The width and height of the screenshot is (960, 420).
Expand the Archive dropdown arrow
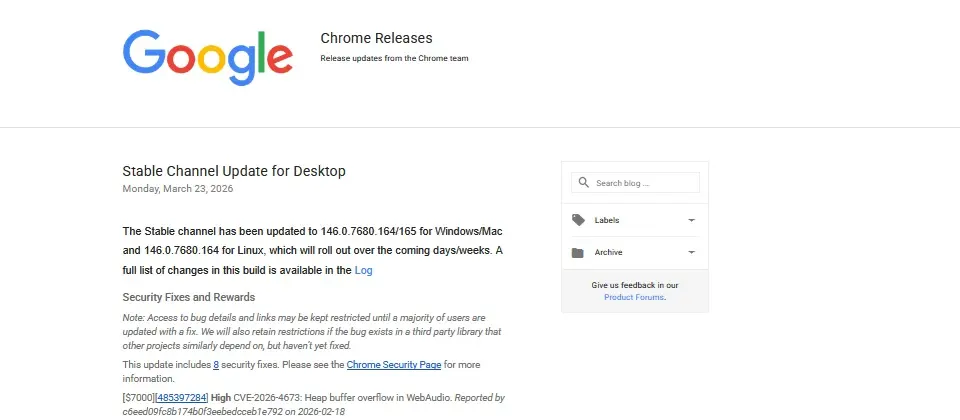pyautogui.click(x=691, y=252)
